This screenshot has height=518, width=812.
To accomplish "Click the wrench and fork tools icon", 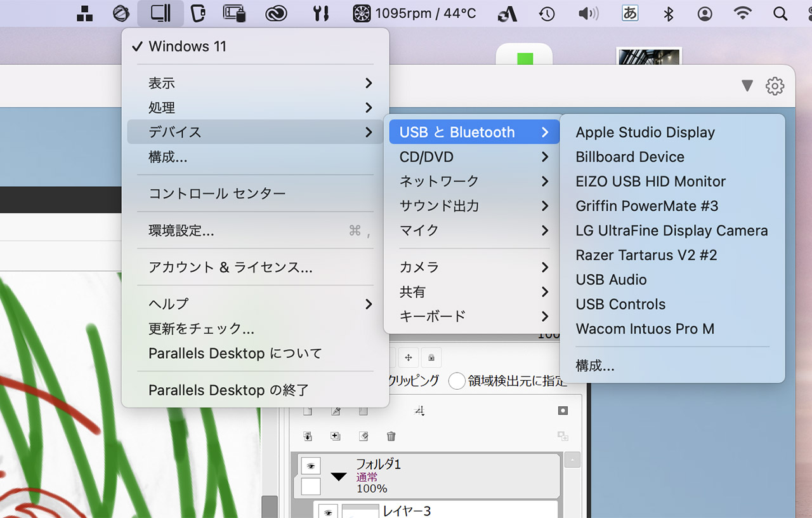I will click(x=322, y=13).
